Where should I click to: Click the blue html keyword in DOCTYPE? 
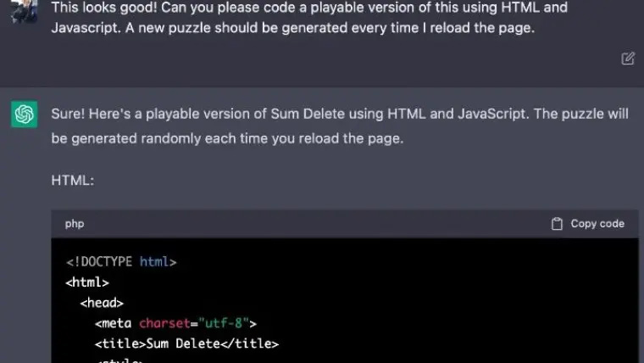[154, 262]
